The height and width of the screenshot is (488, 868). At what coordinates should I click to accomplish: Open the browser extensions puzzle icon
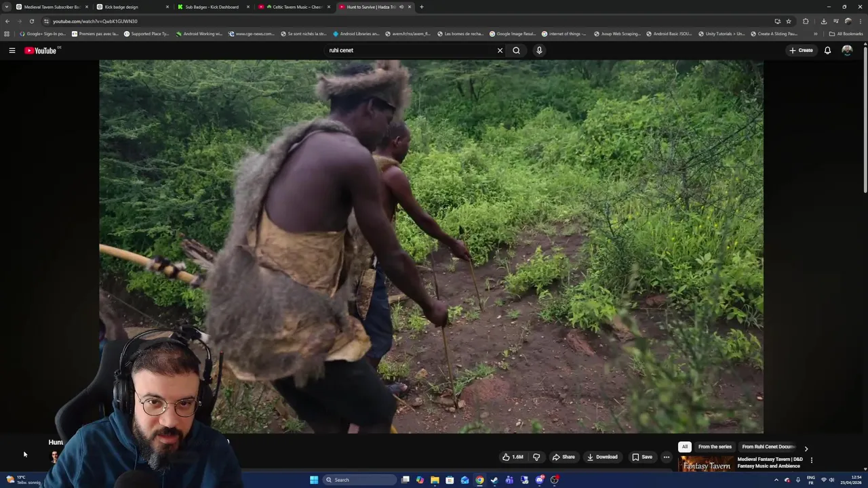click(x=806, y=21)
